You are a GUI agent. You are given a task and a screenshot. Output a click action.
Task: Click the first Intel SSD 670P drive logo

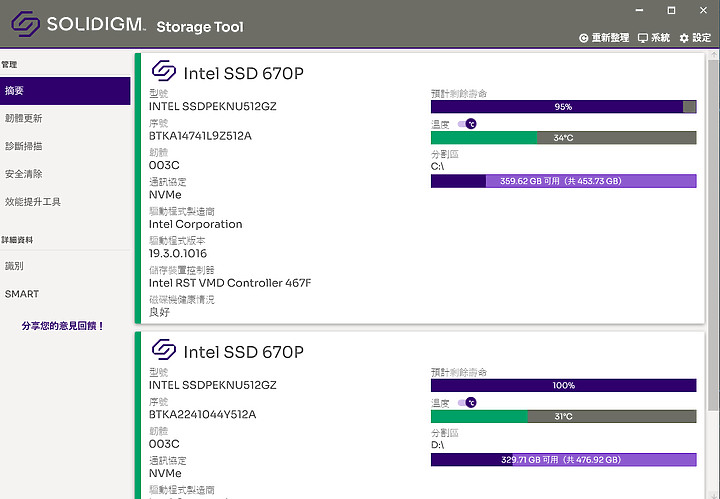coord(164,71)
